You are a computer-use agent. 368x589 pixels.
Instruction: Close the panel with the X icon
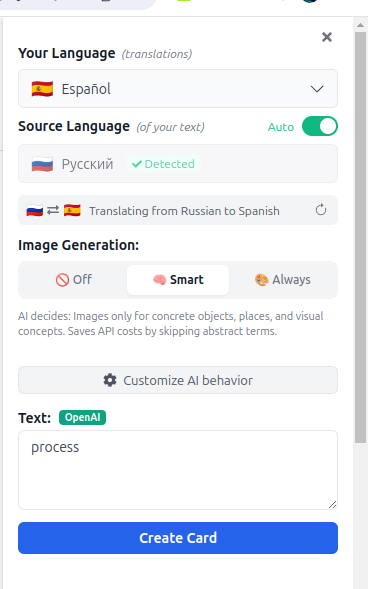coord(327,37)
